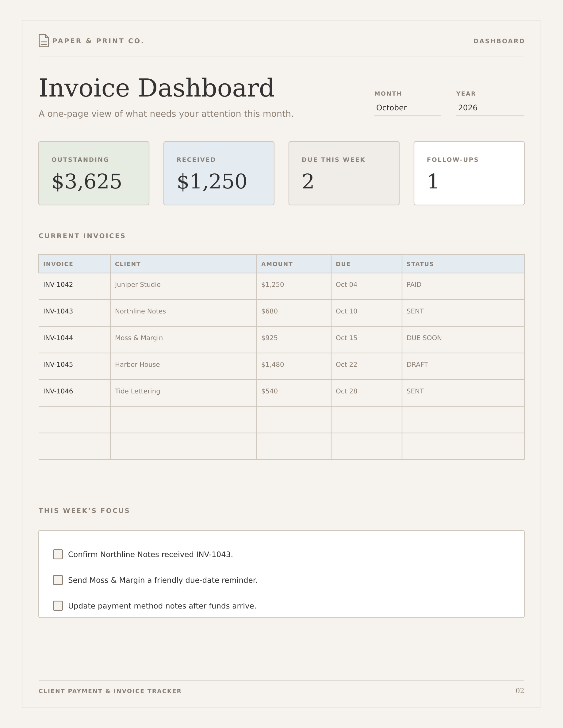Click the $540 amount cell
This screenshot has height=728, width=563.
tap(294, 393)
